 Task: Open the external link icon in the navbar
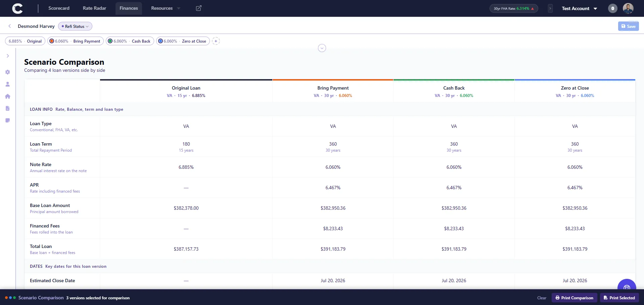coord(199,8)
